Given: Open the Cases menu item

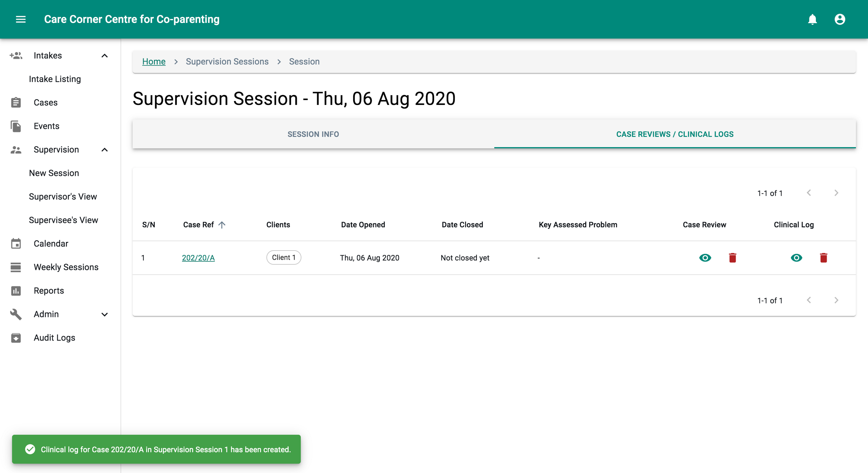Looking at the screenshot, I should (x=45, y=103).
